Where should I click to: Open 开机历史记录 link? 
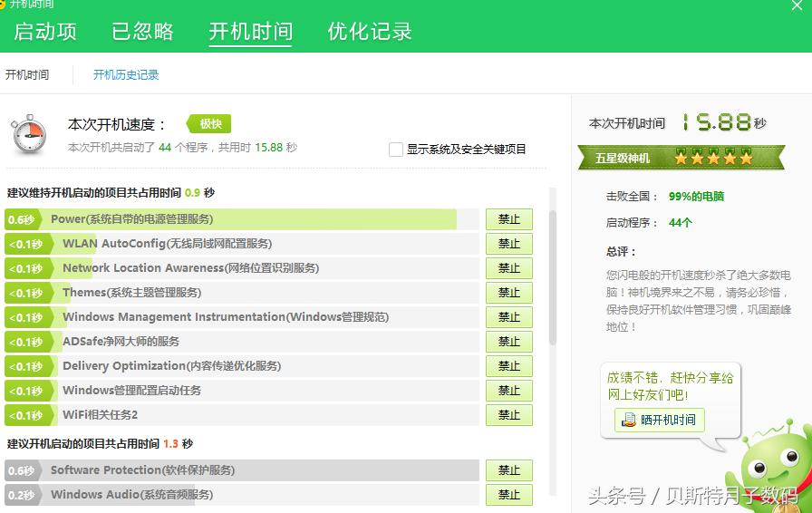(126, 75)
